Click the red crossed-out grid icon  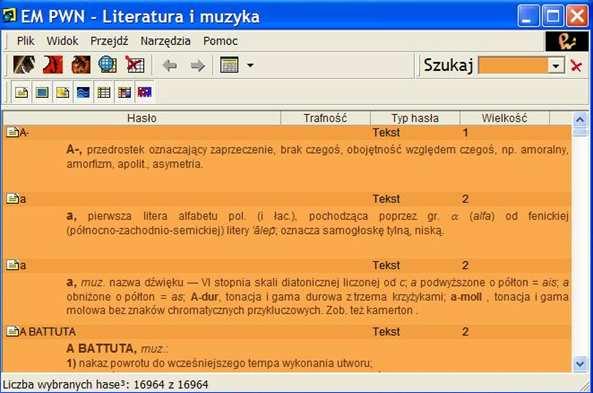tap(135, 65)
